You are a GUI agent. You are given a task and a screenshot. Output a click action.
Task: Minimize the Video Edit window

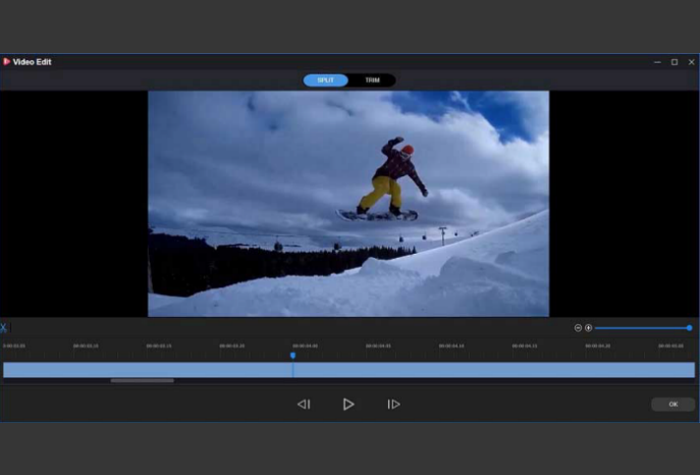tap(657, 62)
